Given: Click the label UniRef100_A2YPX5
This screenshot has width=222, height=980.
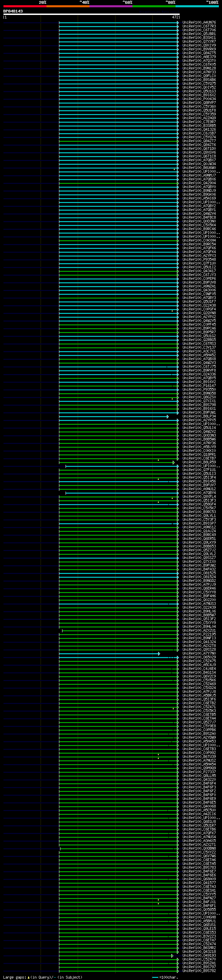Looking at the screenshot, I should tap(199, 420).
